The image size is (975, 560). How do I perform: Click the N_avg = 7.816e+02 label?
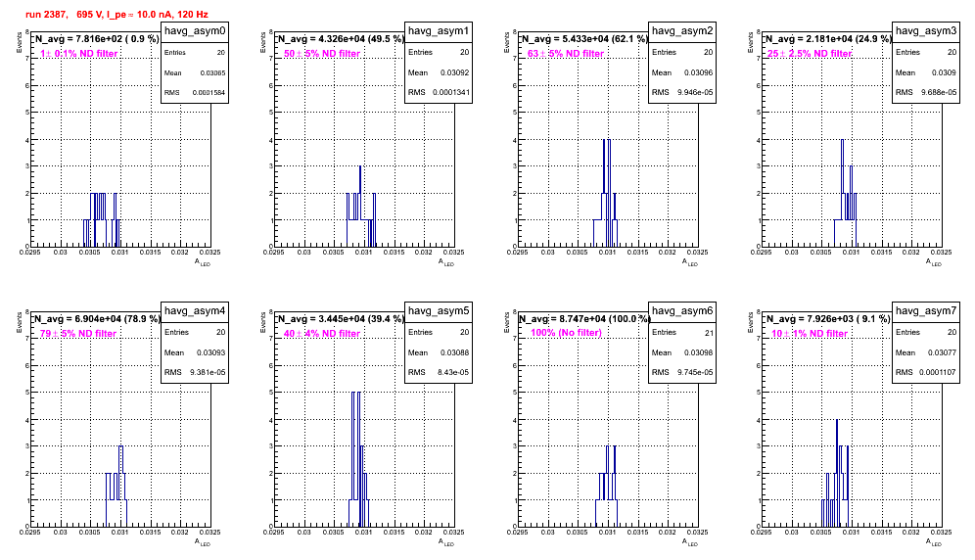97,38
